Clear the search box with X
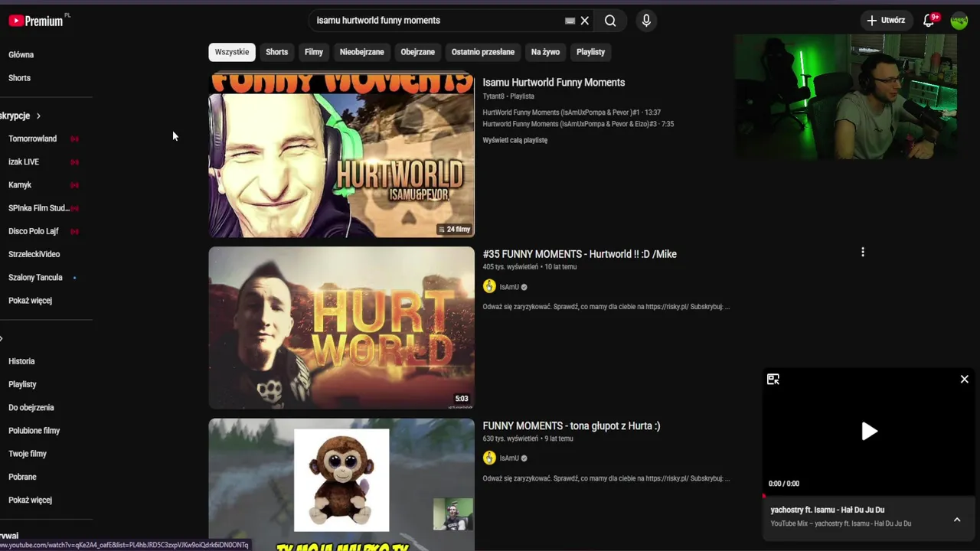980x551 pixels. point(585,21)
